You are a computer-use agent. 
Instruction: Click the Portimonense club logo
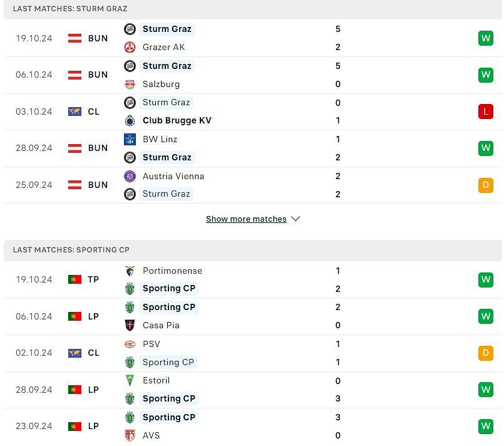pos(130,271)
